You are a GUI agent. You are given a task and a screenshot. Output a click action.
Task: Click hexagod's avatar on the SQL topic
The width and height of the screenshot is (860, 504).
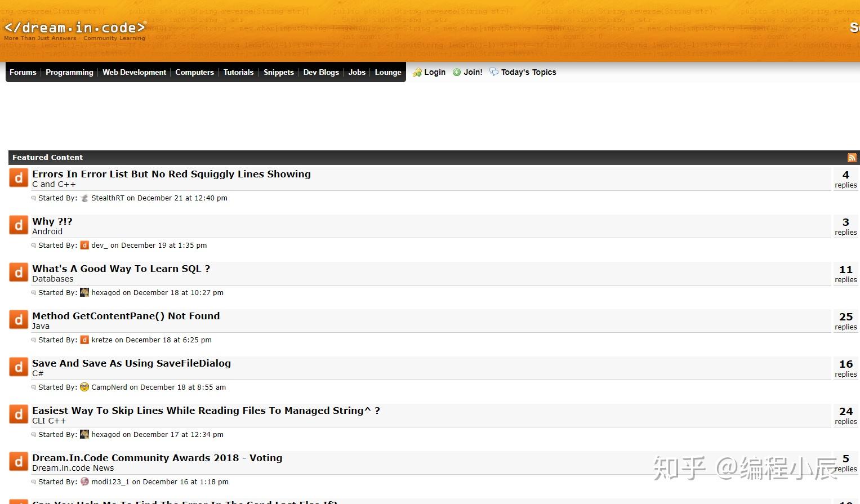pyautogui.click(x=84, y=293)
